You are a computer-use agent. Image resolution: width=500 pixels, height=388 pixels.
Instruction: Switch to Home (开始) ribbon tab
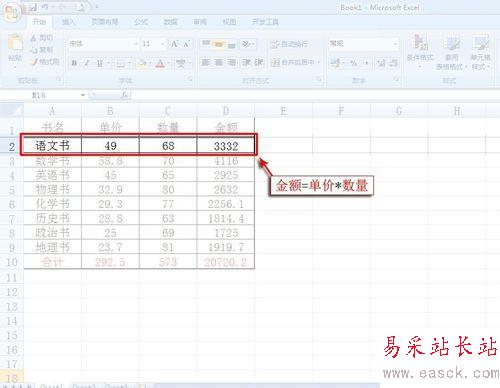tap(39, 22)
